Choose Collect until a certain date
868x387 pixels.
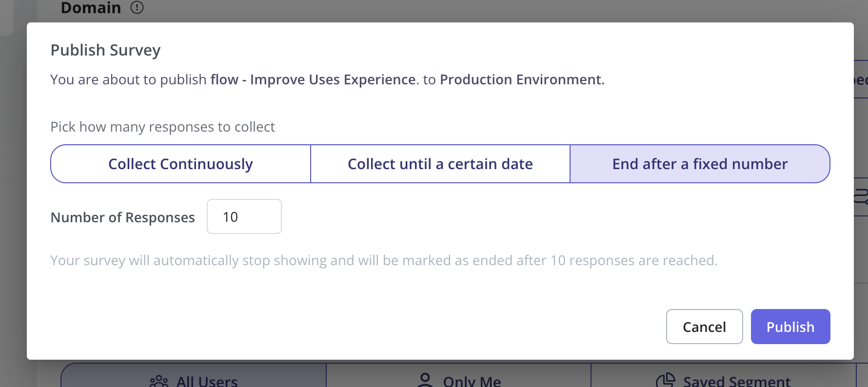(x=440, y=164)
